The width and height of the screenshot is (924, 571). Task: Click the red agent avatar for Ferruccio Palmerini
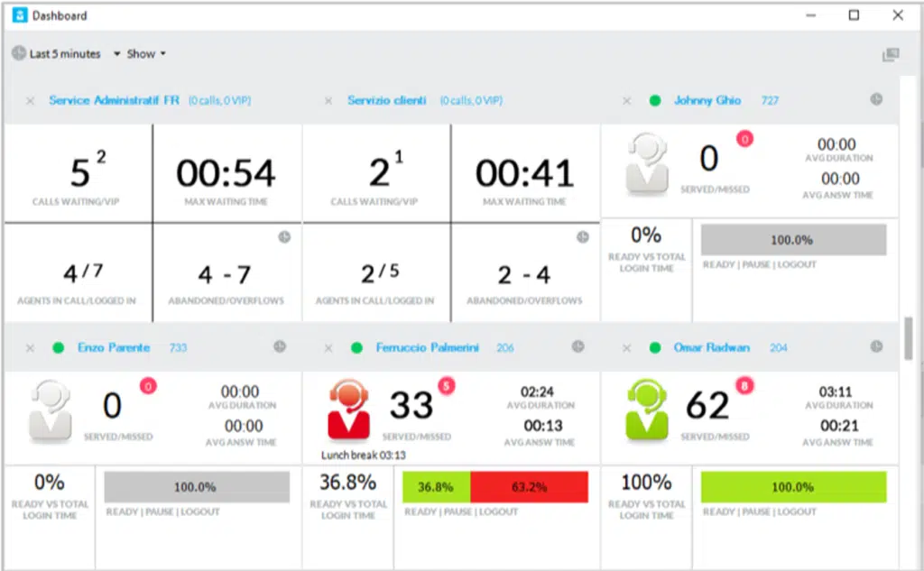click(350, 410)
